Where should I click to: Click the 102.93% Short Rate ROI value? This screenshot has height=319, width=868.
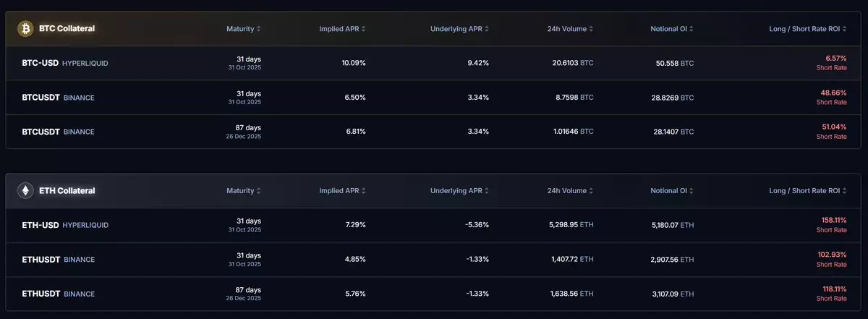click(831, 255)
